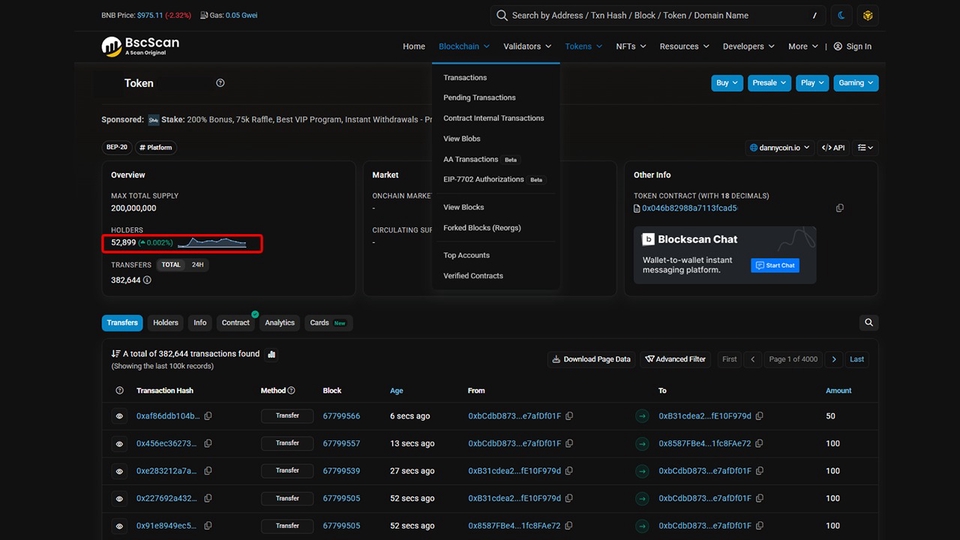This screenshot has width=960, height=540.
Task: Open the BNB chain selector icon
Action: point(868,15)
